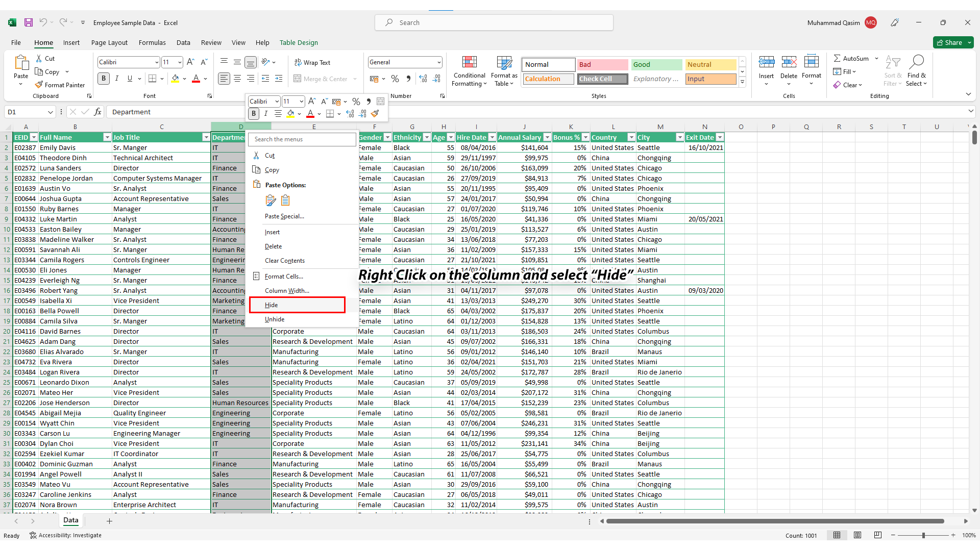Click inside the Search box
Viewport: 980px width, 551px height.
[493, 22]
